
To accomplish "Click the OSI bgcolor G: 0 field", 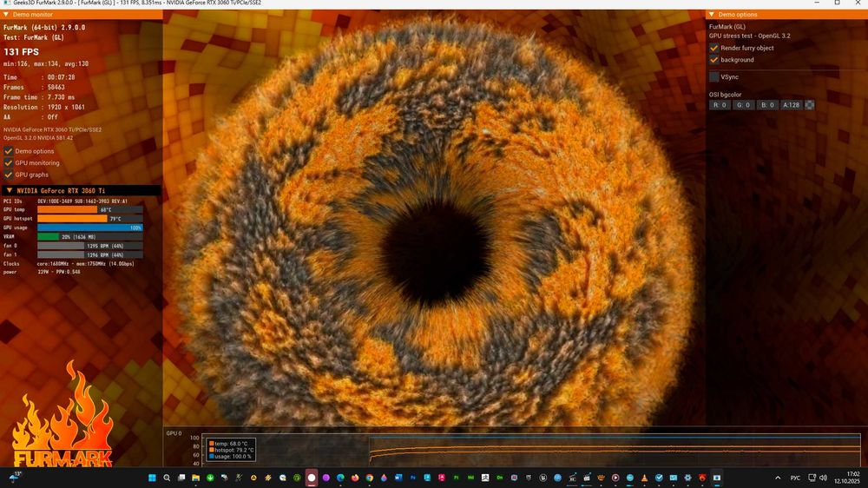I will (744, 105).
